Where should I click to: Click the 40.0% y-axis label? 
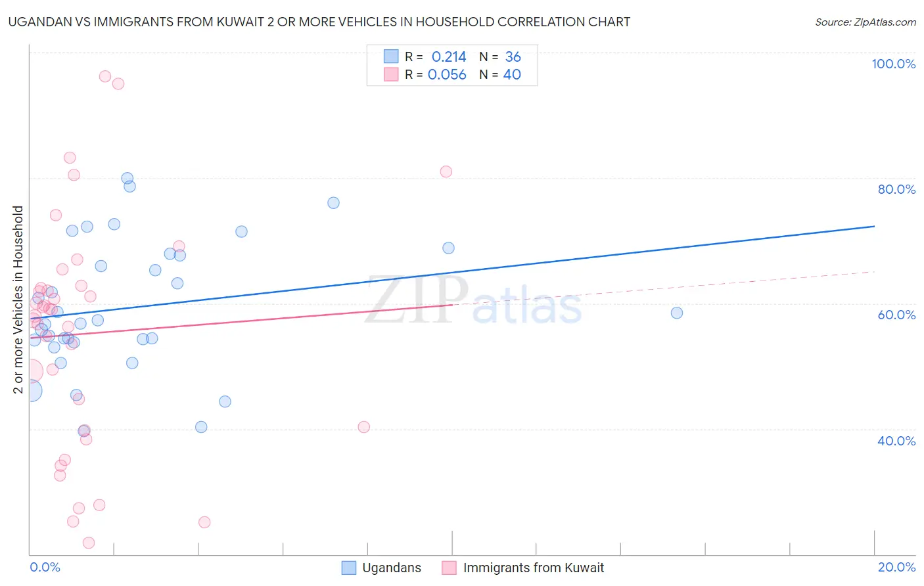tap(896, 441)
